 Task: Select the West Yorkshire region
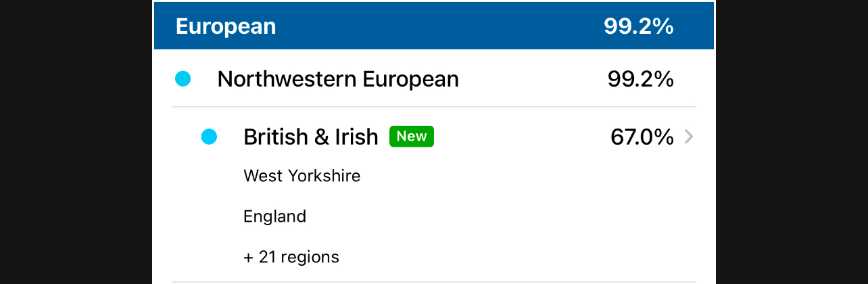[302, 176]
